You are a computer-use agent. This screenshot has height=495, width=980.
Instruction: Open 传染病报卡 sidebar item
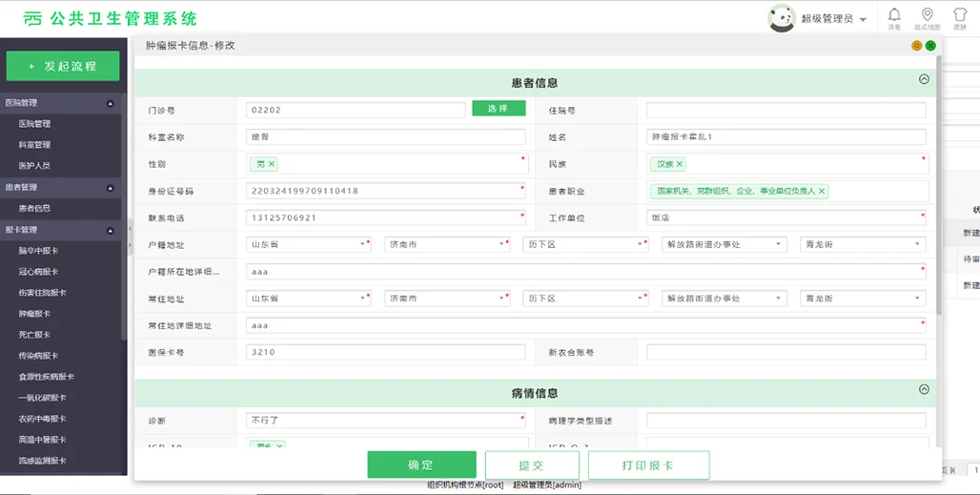[38, 356]
